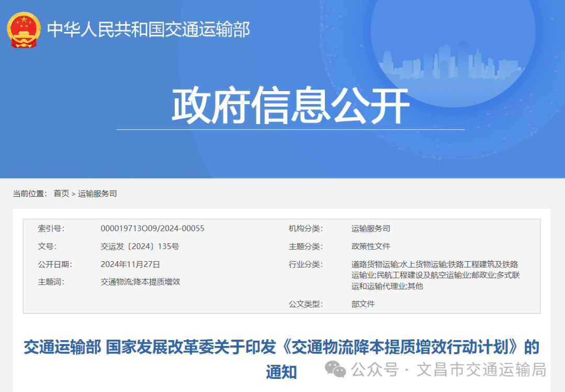Click document number 交运发〔2024〕135号

pyautogui.click(x=140, y=247)
